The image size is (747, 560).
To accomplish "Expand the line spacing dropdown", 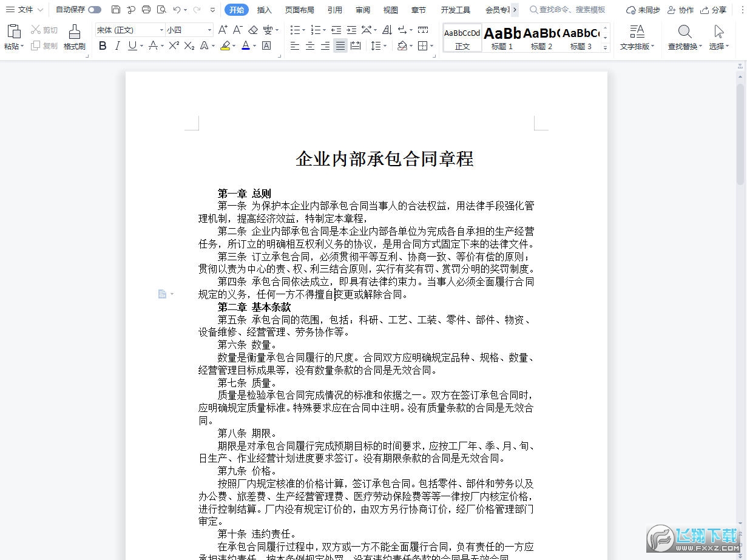I will (386, 46).
